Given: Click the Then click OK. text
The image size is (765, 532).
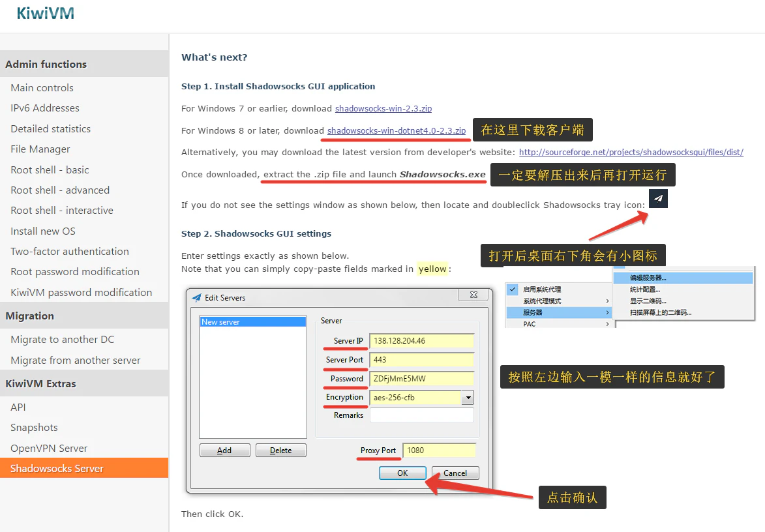Looking at the screenshot, I should pos(212,514).
